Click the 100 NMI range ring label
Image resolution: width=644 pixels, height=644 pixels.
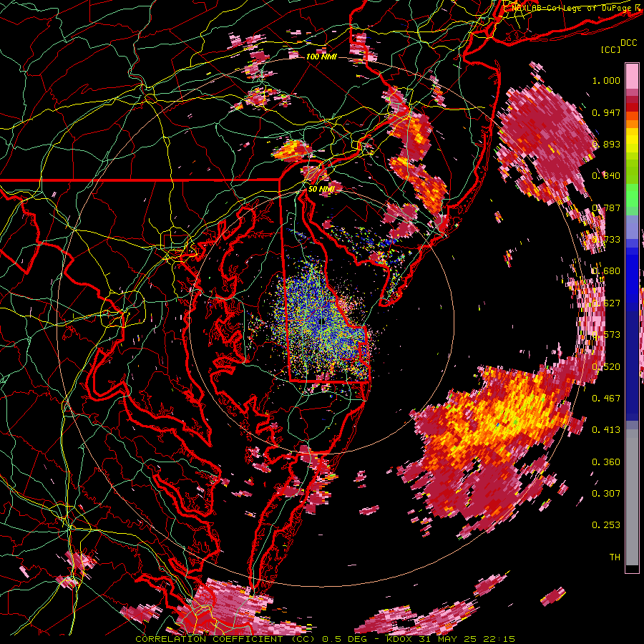321,57
